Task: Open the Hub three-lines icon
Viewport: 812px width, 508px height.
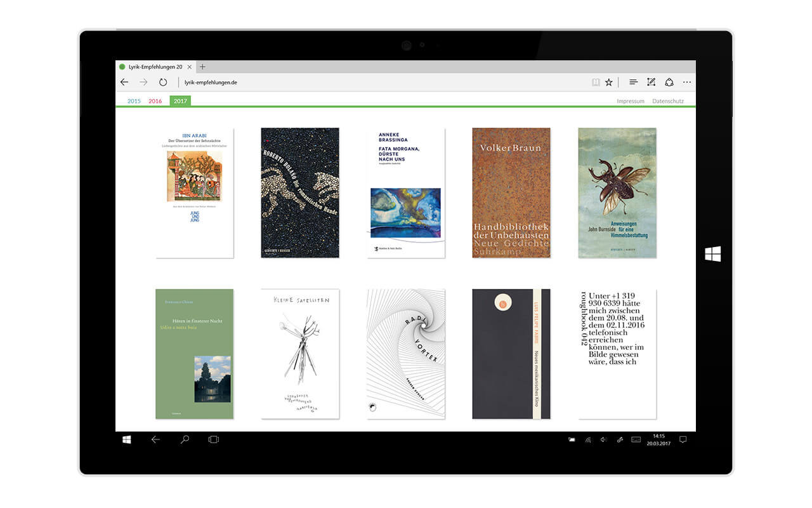Action: 633,82
